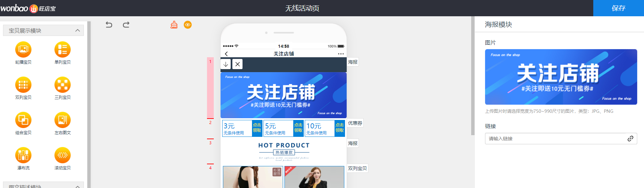Image resolution: width=644 pixels, height=188 pixels.
Task: Click the redo arrow icon
Action: tap(126, 25)
